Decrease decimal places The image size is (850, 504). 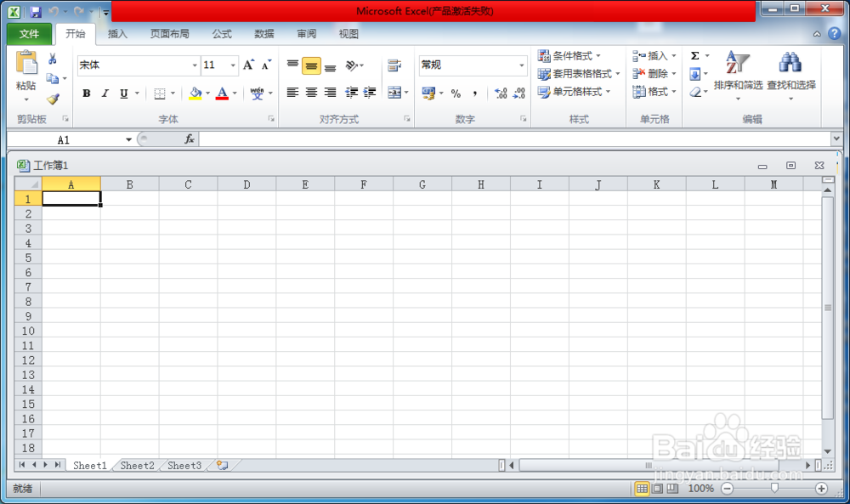tap(519, 93)
